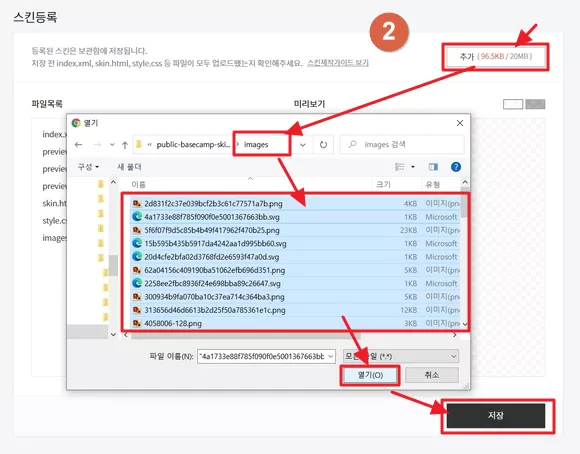Select file 5f6f07f9d5c85b4b49f417962f470b25.png
Viewport: 580px width, 454px height.
295,230
